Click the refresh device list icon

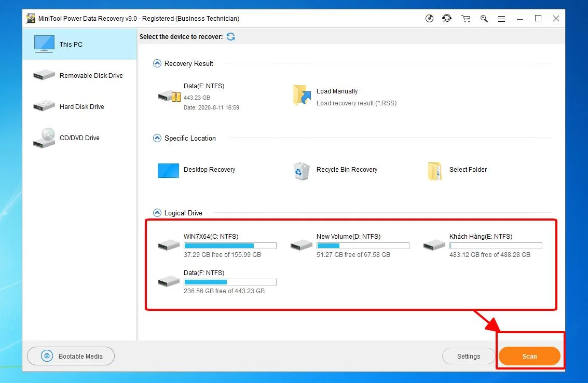pos(230,36)
